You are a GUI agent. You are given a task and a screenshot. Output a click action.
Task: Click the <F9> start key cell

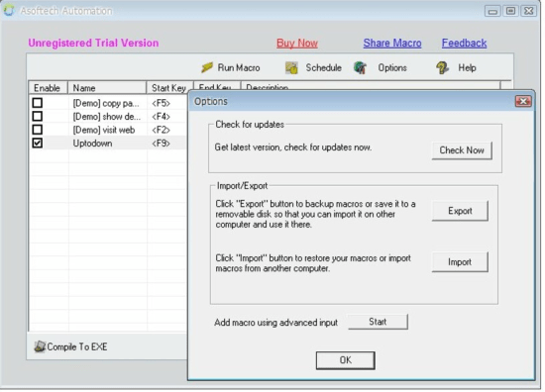161,144
